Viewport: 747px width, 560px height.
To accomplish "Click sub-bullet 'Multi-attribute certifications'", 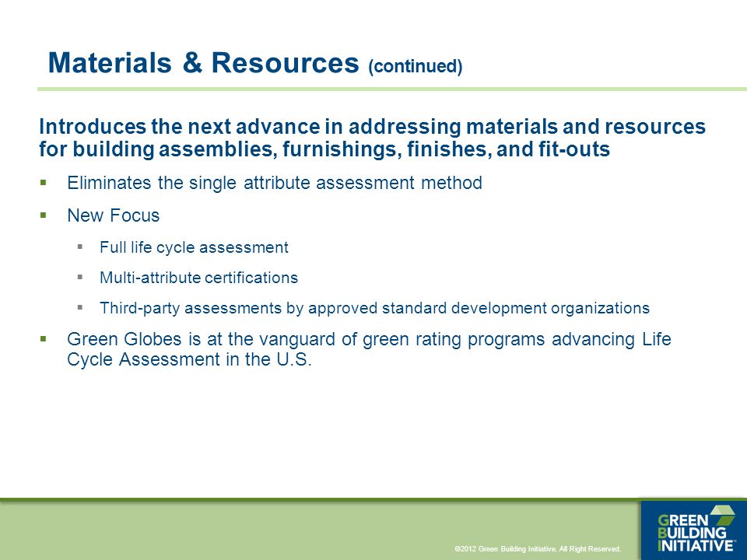I will (x=198, y=278).
